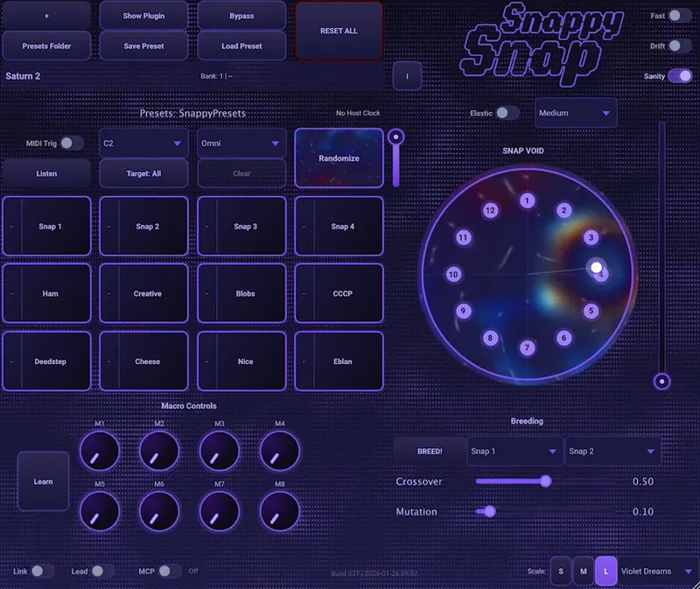This screenshot has width=700, height=589.
Task: Click node 9 in Snap Void
Action: pos(463,311)
